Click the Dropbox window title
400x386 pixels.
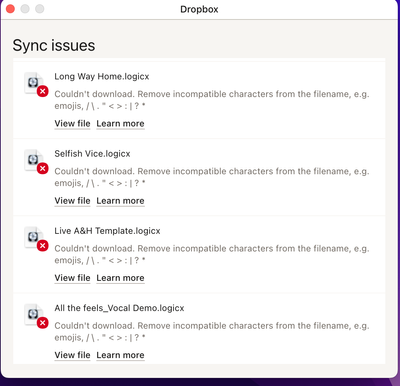199,9
